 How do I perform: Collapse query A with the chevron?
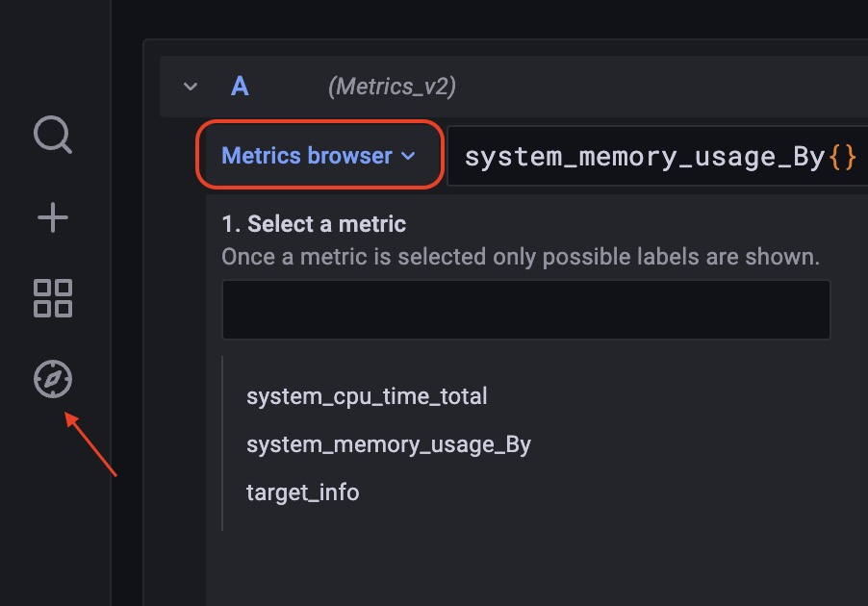[x=191, y=87]
